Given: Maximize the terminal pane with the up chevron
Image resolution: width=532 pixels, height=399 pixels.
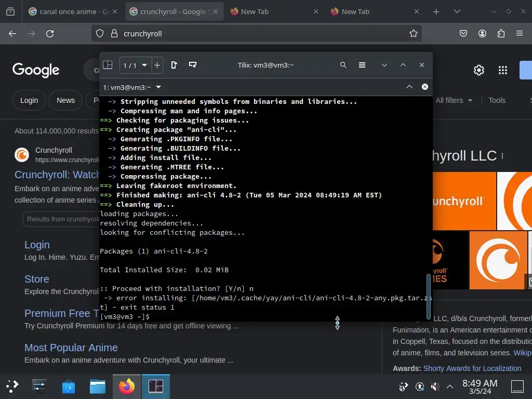Looking at the screenshot, I should tap(409, 87).
